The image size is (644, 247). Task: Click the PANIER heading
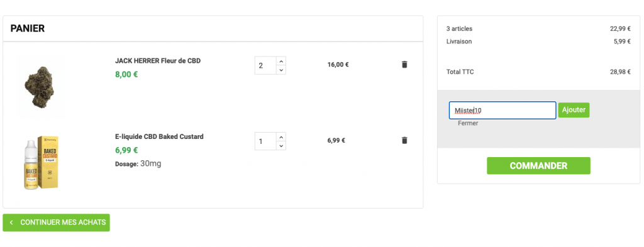pyautogui.click(x=28, y=28)
